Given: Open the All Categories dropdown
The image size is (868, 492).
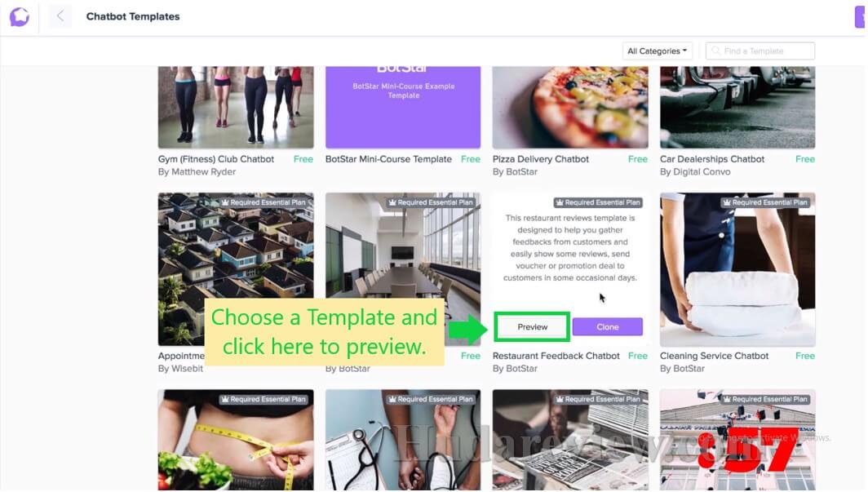Looking at the screenshot, I should click(657, 51).
